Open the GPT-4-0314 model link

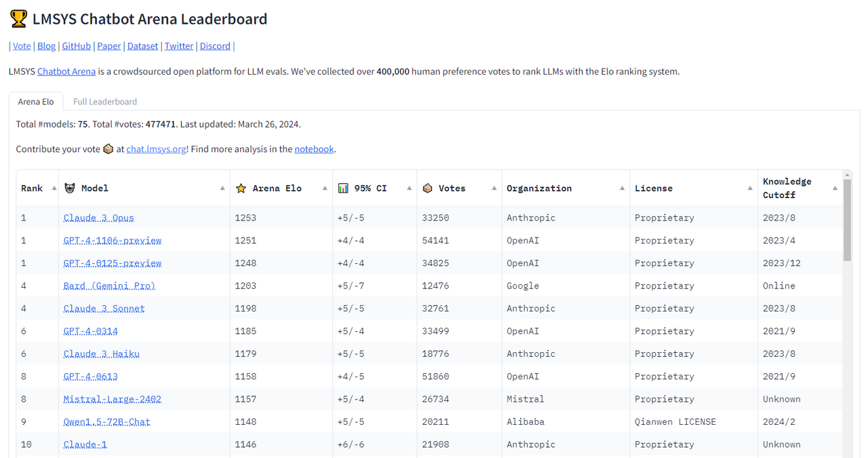tap(91, 331)
